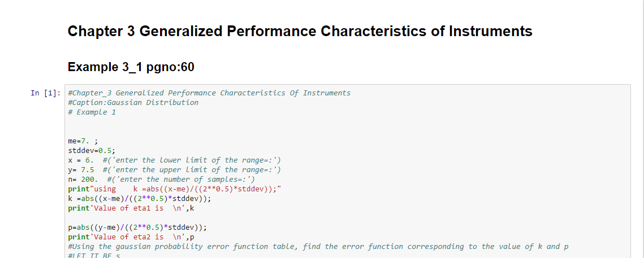This screenshot has width=644, height=258.
Task: Place cursor on the # Example 1 comment
Action: (x=92, y=112)
